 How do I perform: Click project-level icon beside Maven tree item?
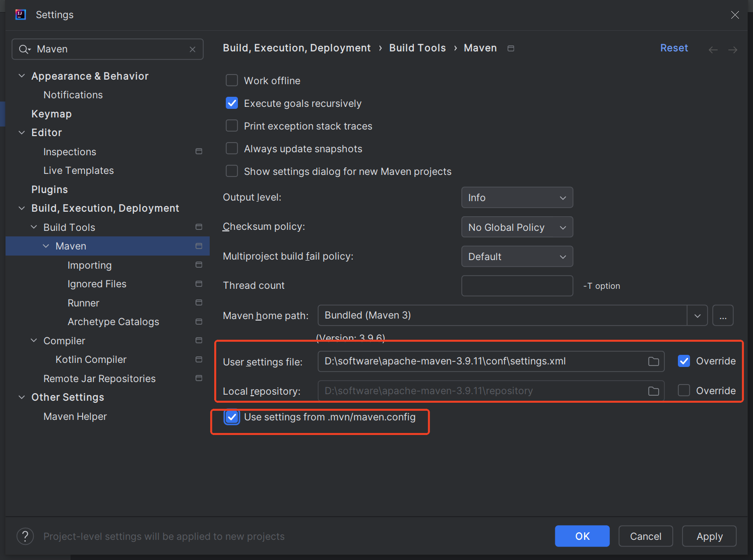click(x=199, y=246)
